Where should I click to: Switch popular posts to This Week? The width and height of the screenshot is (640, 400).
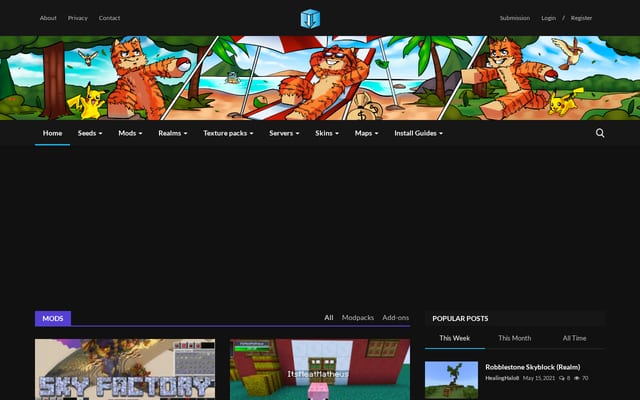[454, 338]
